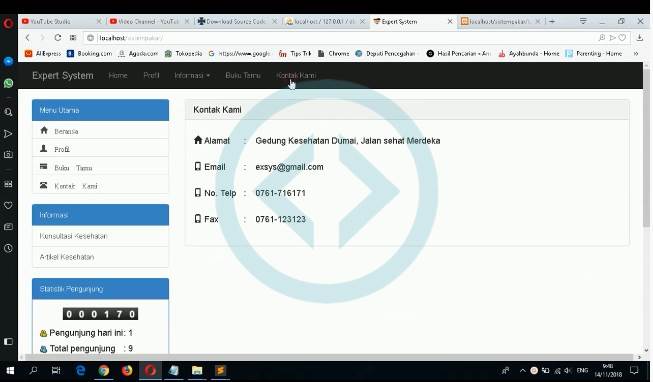Open a new tab with plus button
The image size is (653, 382).
(x=552, y=21)
